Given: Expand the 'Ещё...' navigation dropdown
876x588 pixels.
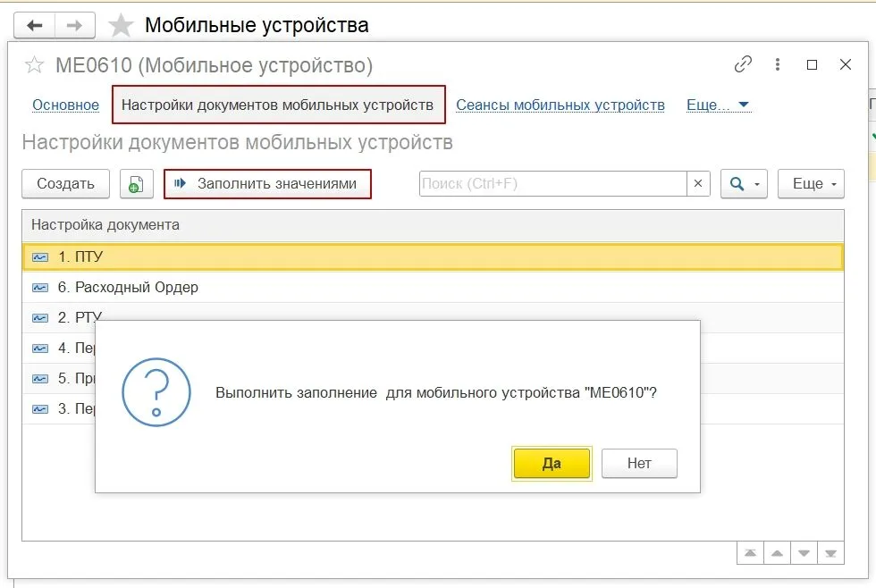Looking at the screenshot, I should [712, 105].
